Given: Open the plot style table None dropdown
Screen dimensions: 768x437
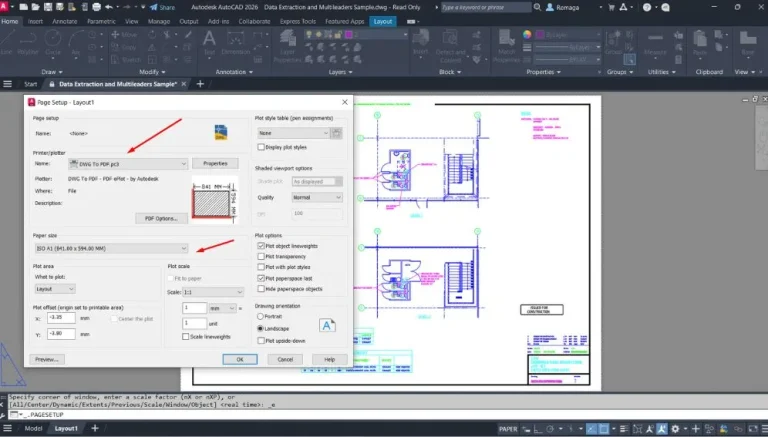Looking at the screenshot, I should coord(293,133).
